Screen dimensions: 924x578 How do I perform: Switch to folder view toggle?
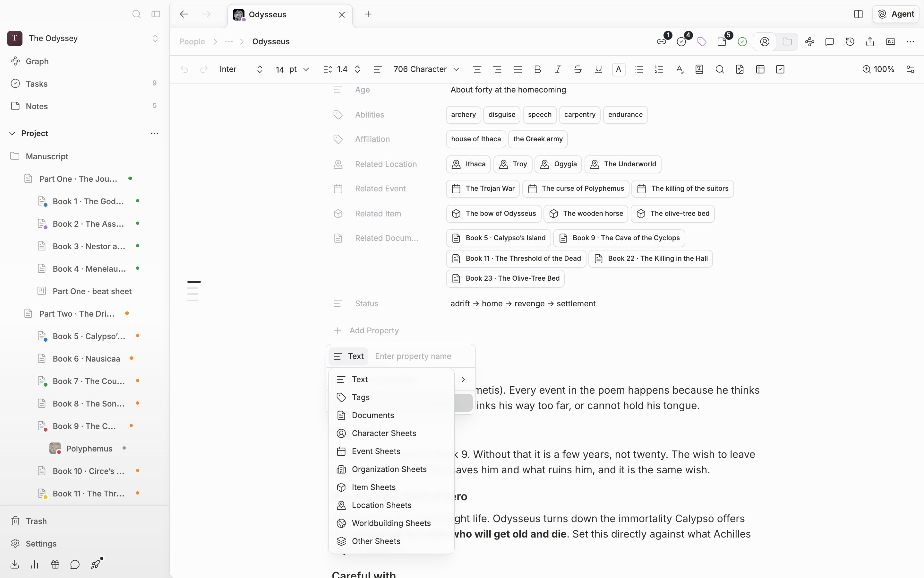coord(787,42)
